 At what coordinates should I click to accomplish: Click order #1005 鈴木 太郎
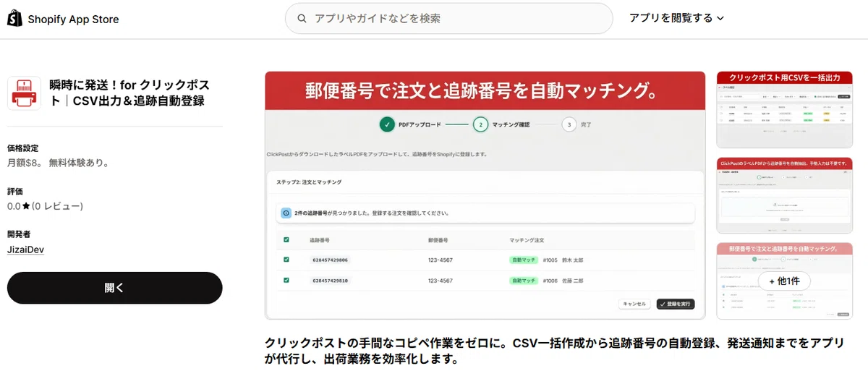pos(563,260)
